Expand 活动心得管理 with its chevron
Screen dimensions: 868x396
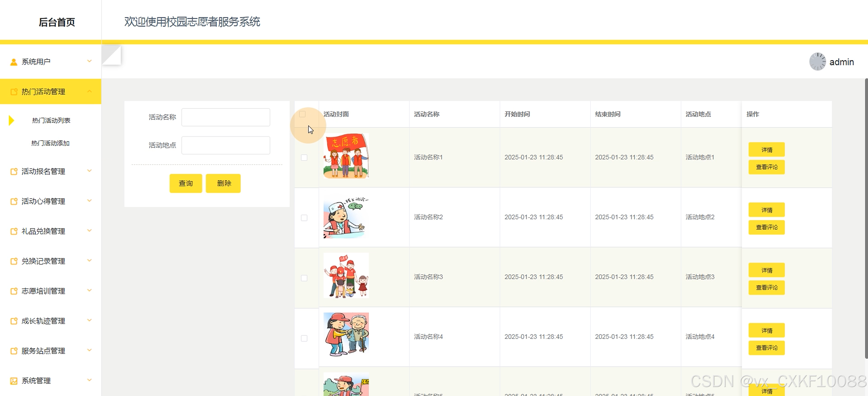[x=89, y=201]
